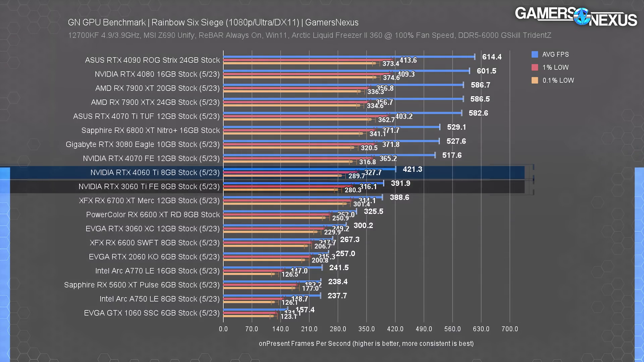Viewport: 644px width, 362px height.
Task: Click the 421.3 value on 4060 Ti bar
Action: tap(412, 169)
